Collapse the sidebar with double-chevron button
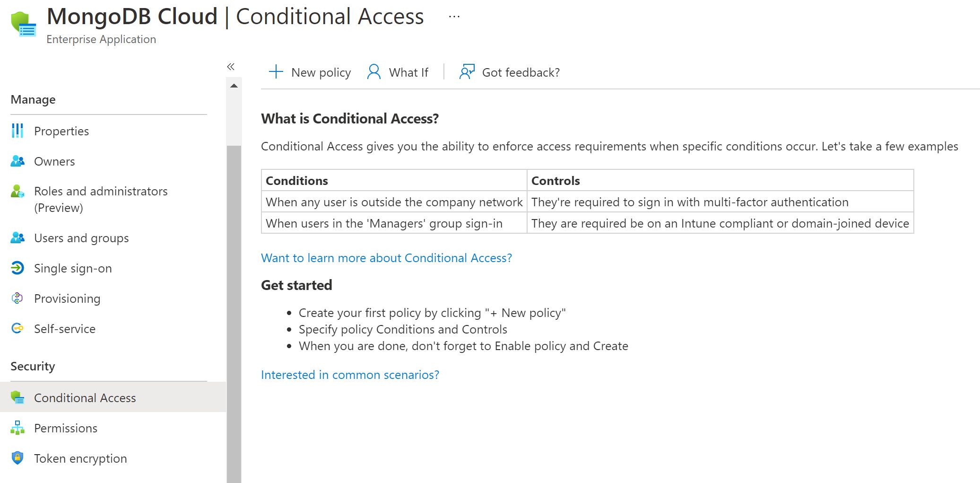The width and height of the screenshot is (980, 483). coord(231,67)
